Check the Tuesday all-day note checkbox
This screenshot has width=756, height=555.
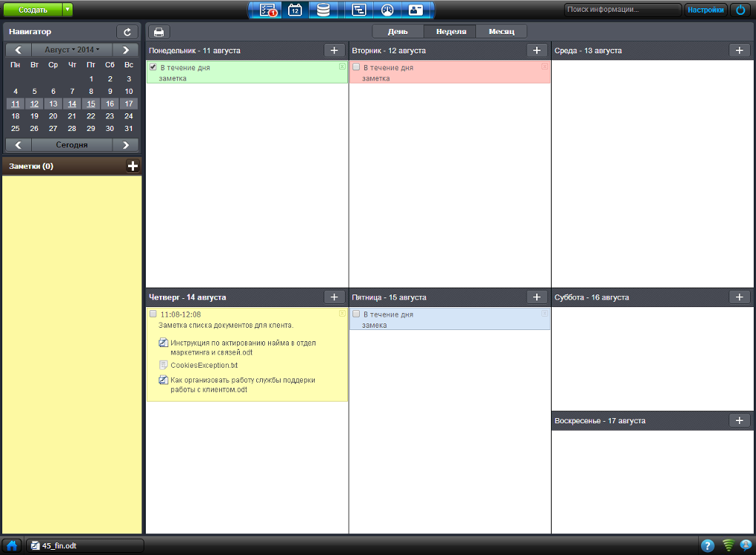click(x=356, y=67)
